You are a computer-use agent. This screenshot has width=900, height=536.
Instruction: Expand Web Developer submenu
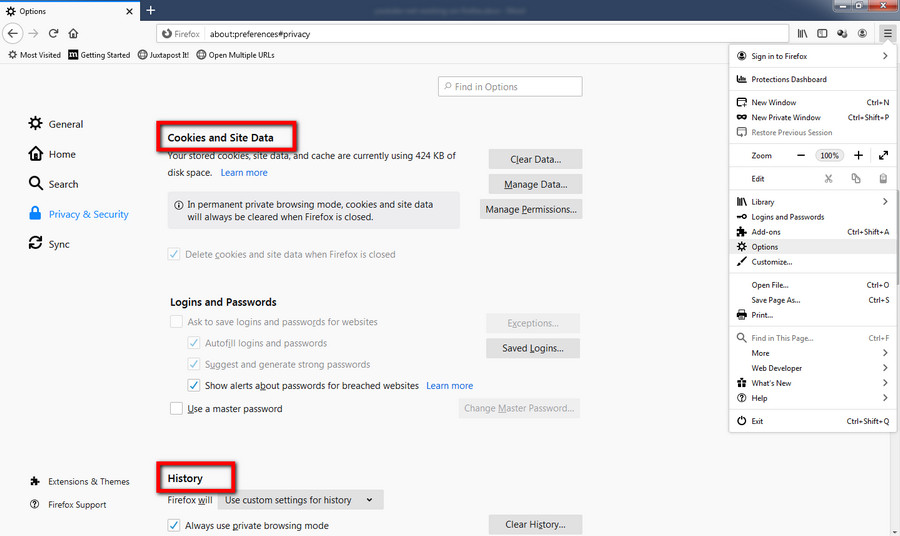point(813,368)
